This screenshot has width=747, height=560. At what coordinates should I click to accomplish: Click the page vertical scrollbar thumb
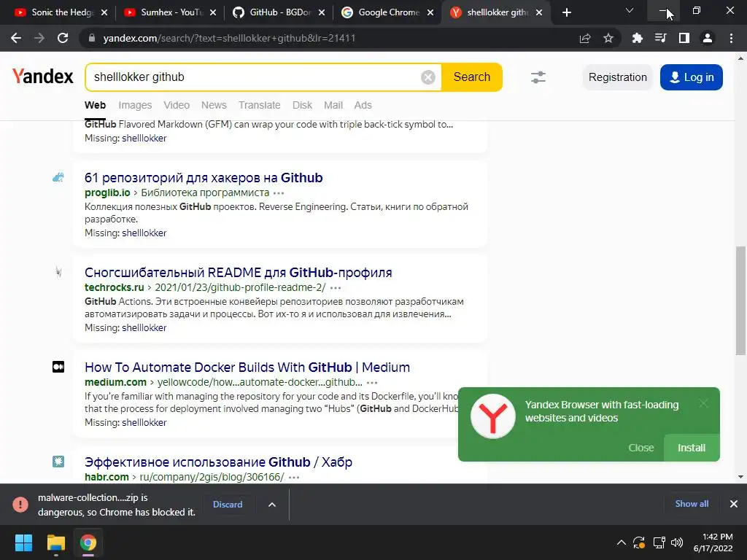click(x=740, y=300)
